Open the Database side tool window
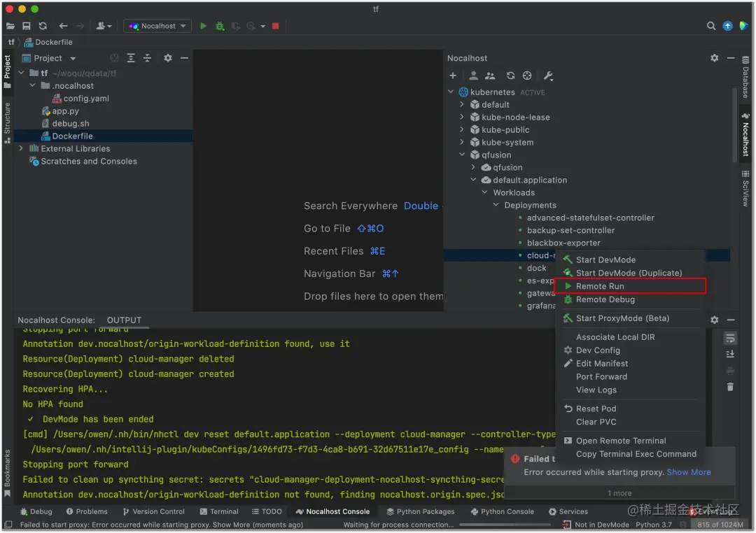The height and width of the screenshot is (533, 756). [x=745, y=77]
